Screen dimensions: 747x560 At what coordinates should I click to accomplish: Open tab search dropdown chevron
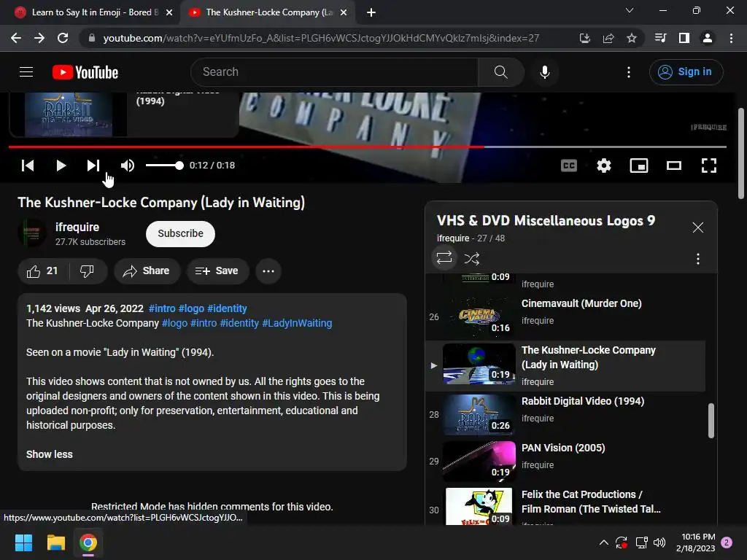[x=630, y=10]
